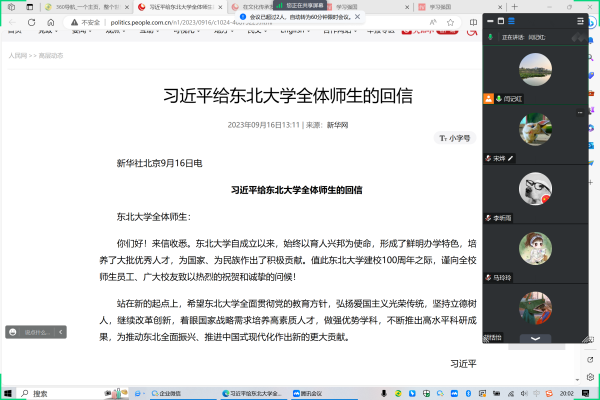This screenshot has height=400, width=600.
Task: Click 李明雨's avatar thumbnail
Action: 535,189
